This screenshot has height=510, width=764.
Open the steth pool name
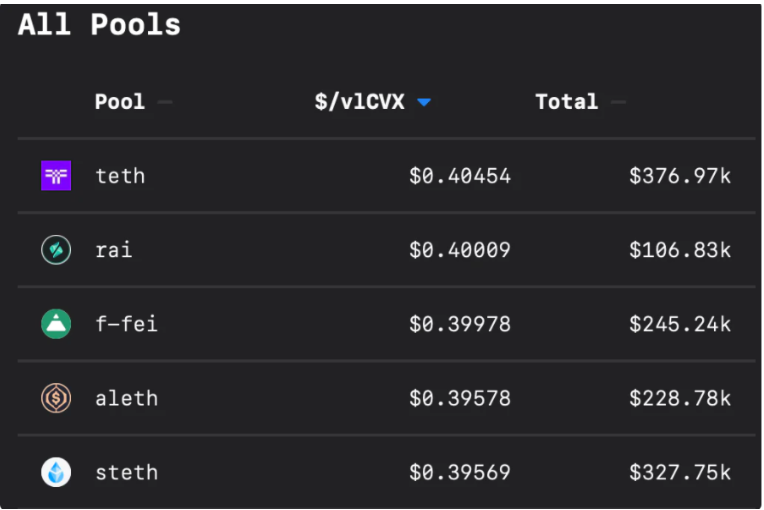pyautogui.click(x=127, y=472)
